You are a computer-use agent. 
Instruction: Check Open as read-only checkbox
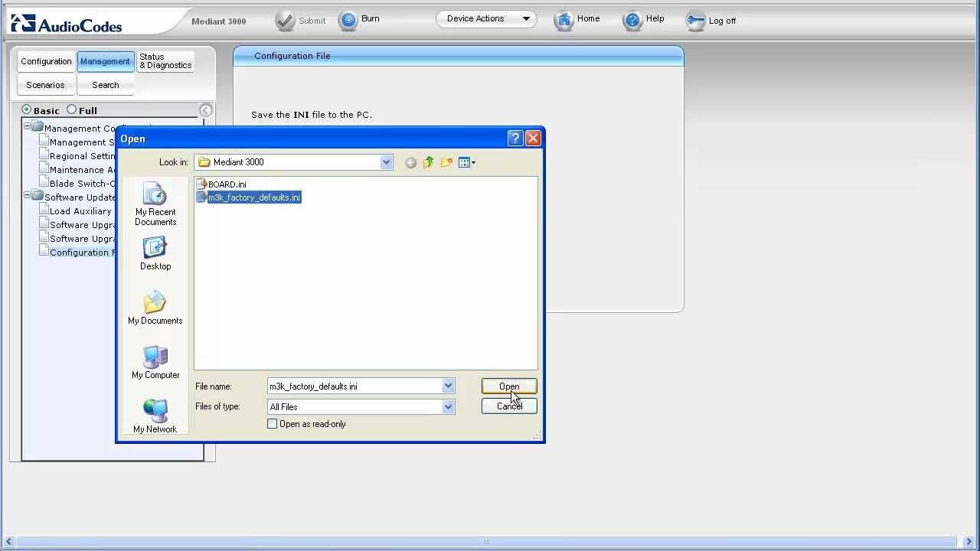coord(272,424)
